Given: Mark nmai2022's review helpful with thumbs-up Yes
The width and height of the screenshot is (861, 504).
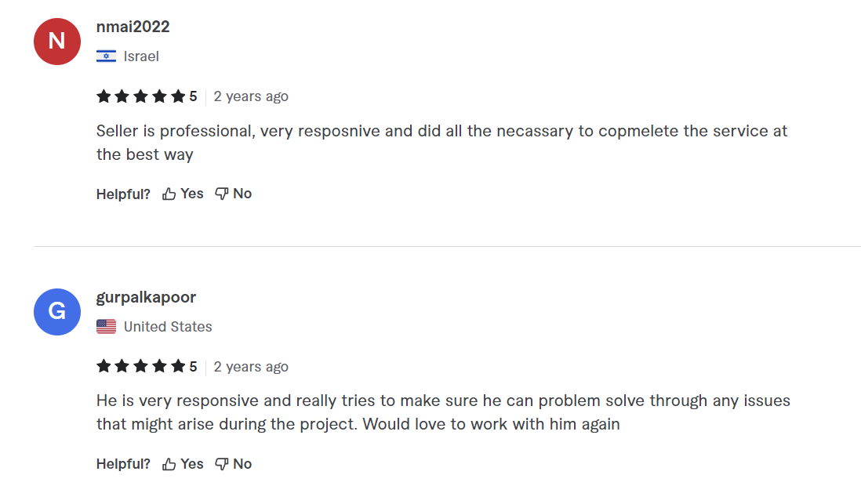Looking at the screenshot, I should [183, 194].
